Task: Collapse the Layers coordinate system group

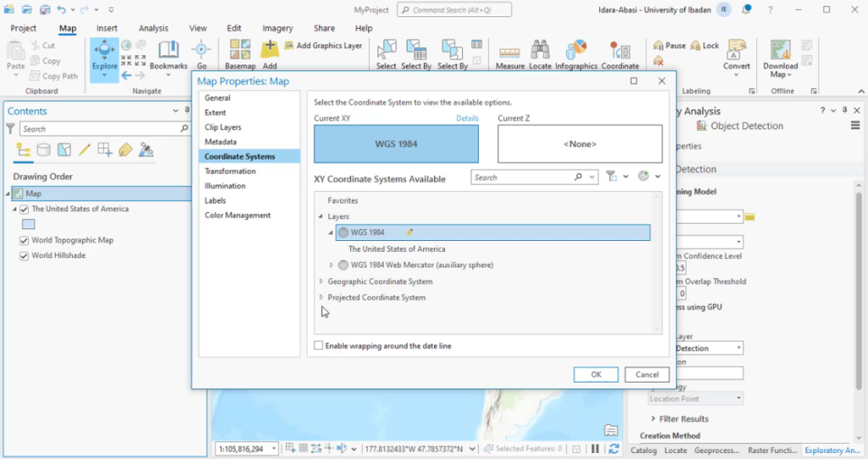Action: pos(320,216)
